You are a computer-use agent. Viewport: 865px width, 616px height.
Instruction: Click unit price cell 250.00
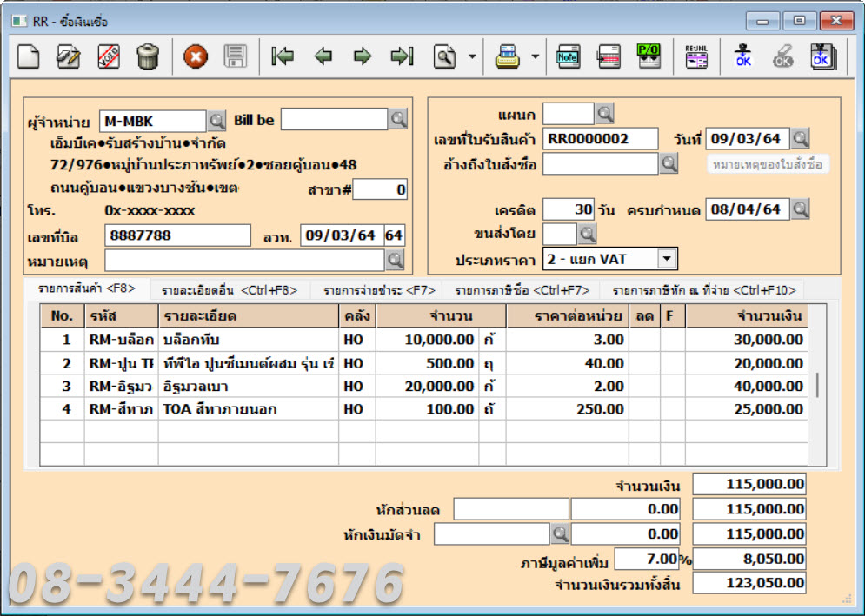click(x=568, y=409)
